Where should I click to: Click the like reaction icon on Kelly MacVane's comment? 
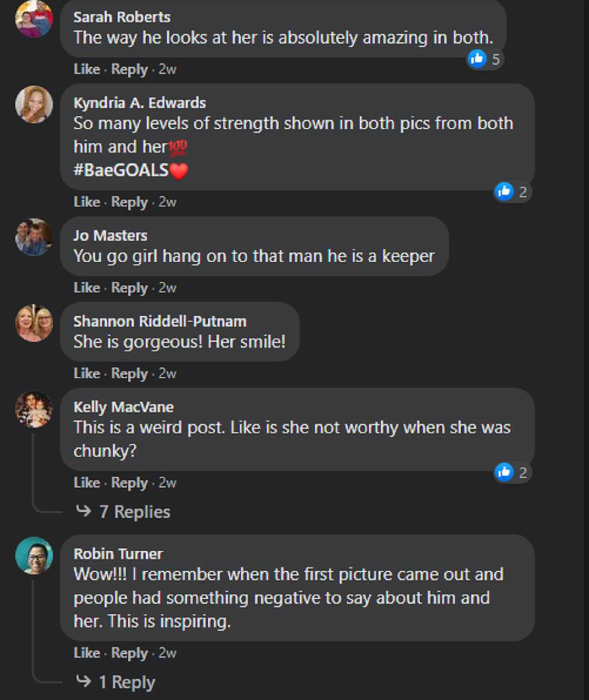[504, 472]
